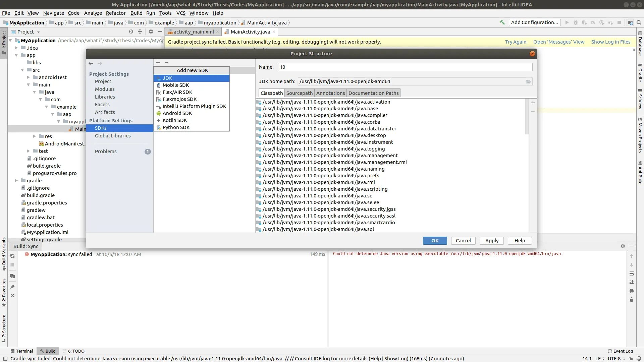The image size is (644, 362).
Task: Click the Project panel settings gear
Action: [151, 32]
